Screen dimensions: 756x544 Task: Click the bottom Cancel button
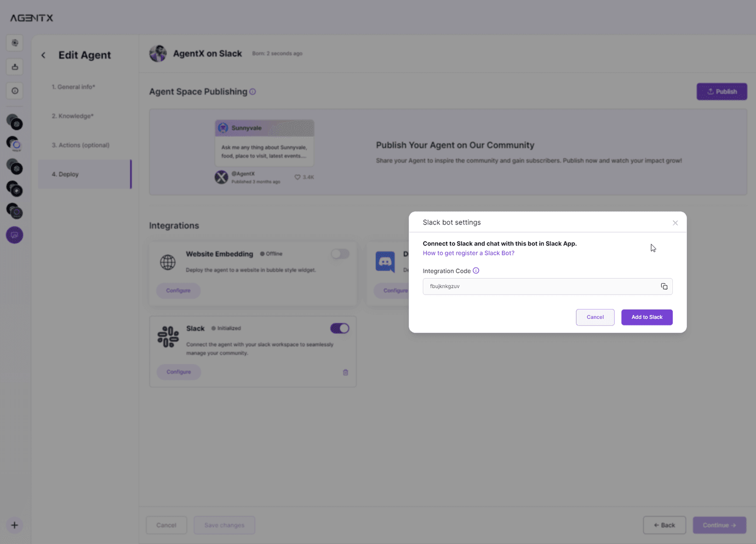[x=167, y=525]
